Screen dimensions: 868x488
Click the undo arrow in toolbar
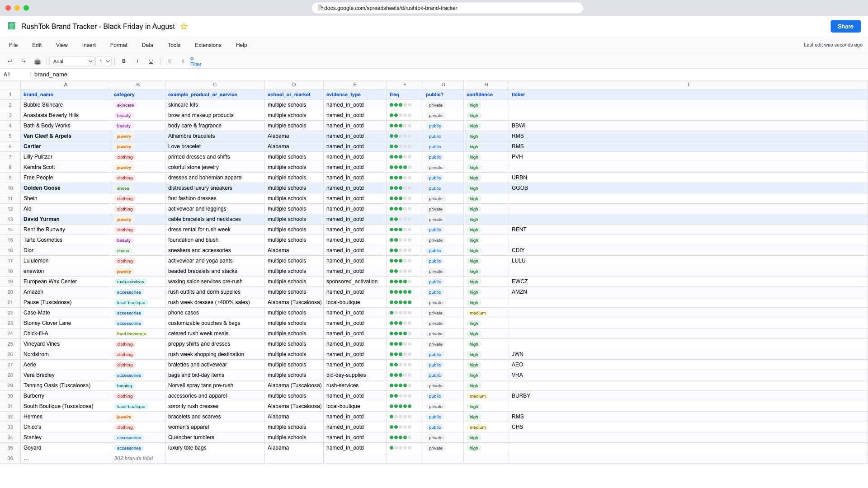(x=10, y=61)
